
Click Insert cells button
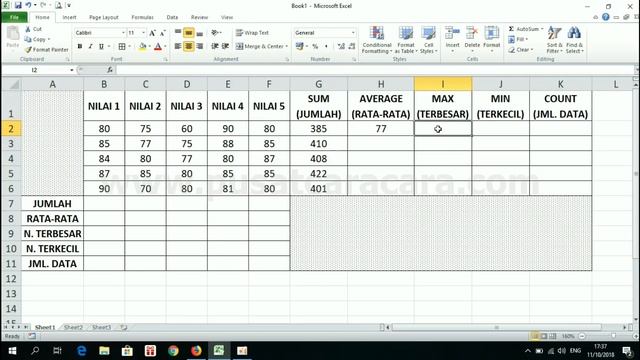coord(452,39)
